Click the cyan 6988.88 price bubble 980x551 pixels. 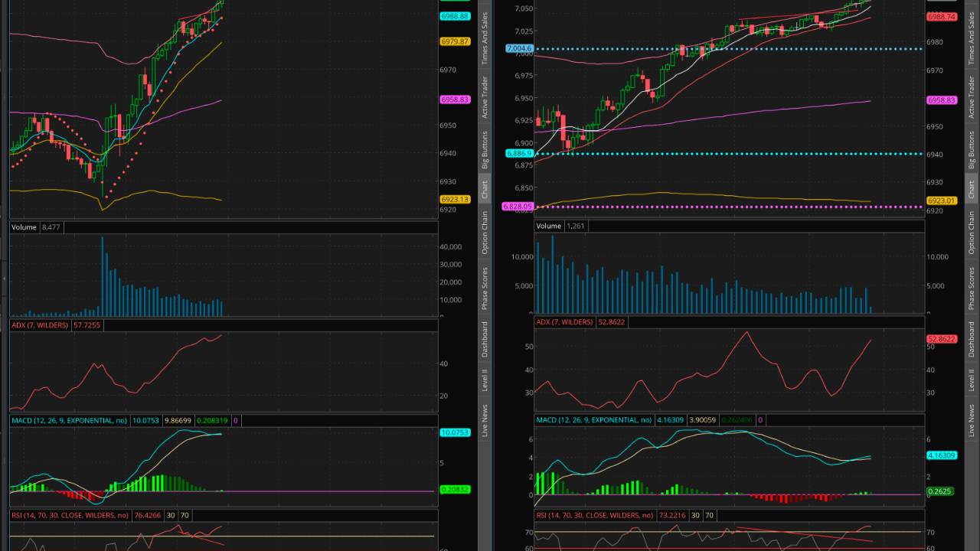(455, 16)
